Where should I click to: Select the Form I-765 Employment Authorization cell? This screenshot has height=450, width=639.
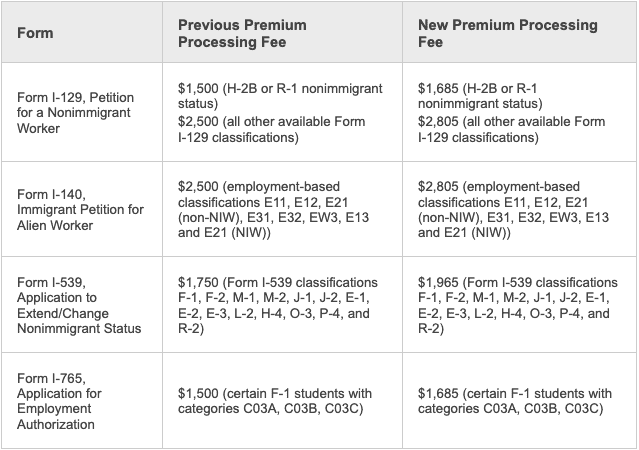[x=82, y=401]
